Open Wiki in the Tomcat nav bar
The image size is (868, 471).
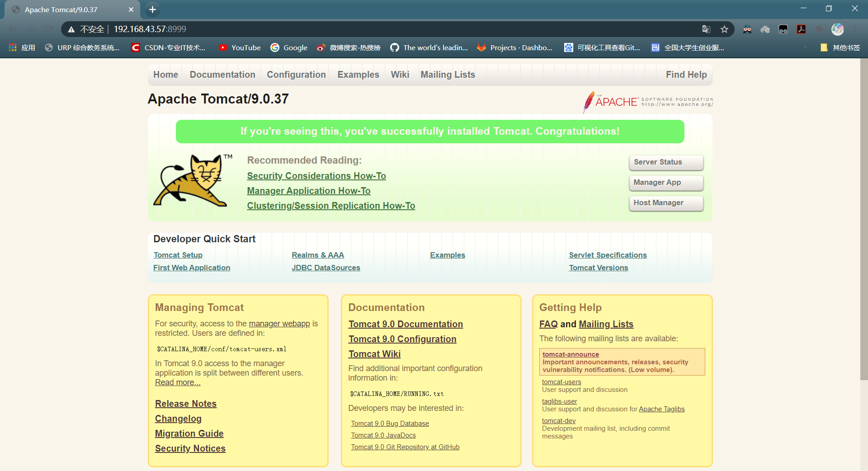400,75
